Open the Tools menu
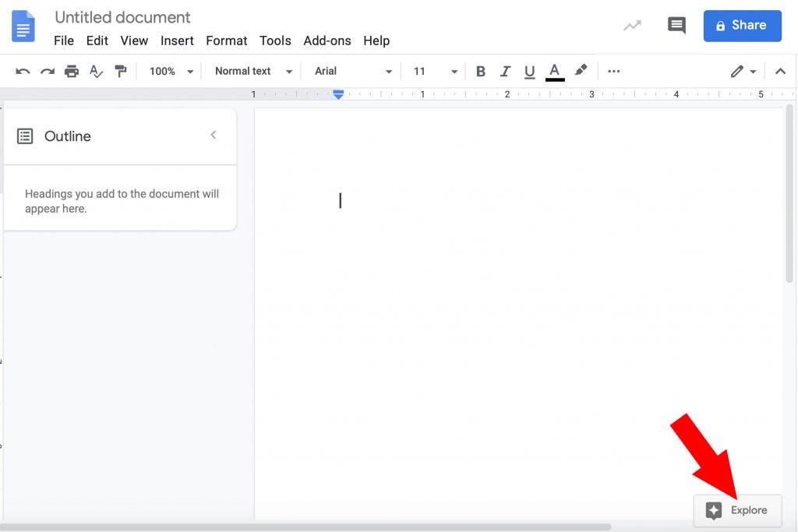798x532 pixels. [x=275, y=41]
